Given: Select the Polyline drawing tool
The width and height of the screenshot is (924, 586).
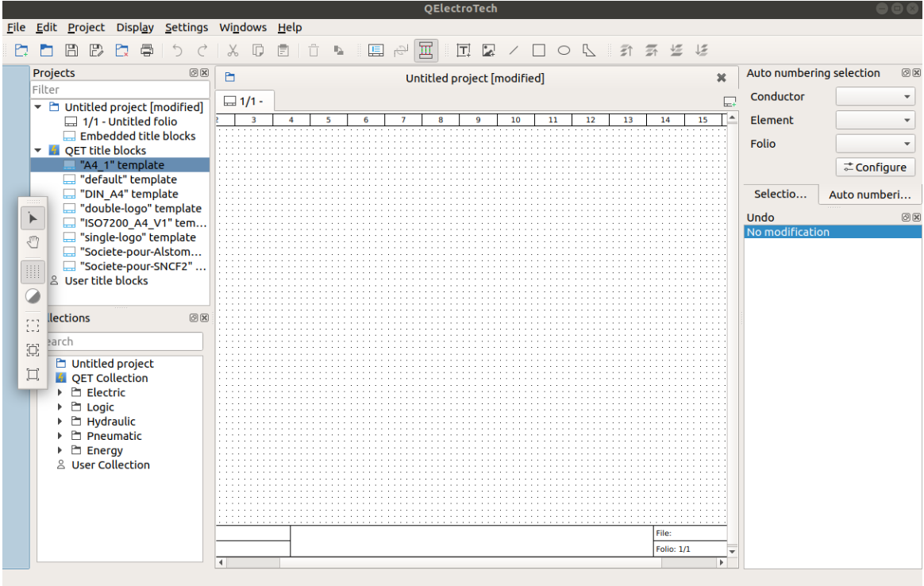Looking at the screenshot, I should tap(589, 50).
